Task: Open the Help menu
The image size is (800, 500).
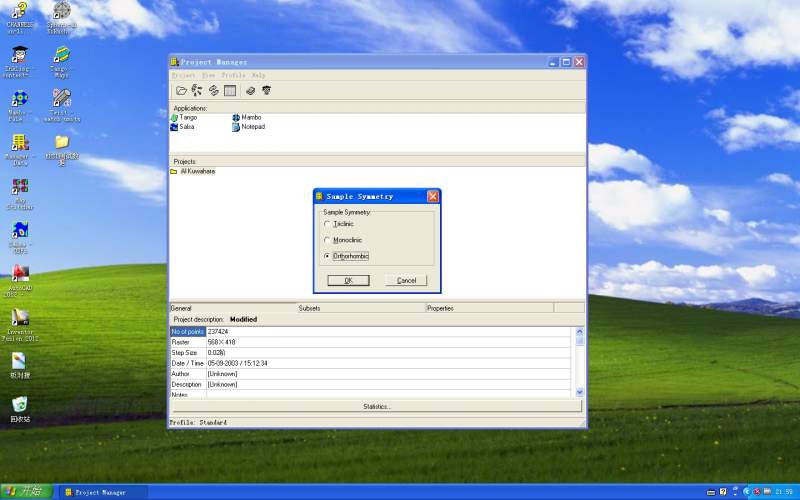Action: tap(258, 75)
